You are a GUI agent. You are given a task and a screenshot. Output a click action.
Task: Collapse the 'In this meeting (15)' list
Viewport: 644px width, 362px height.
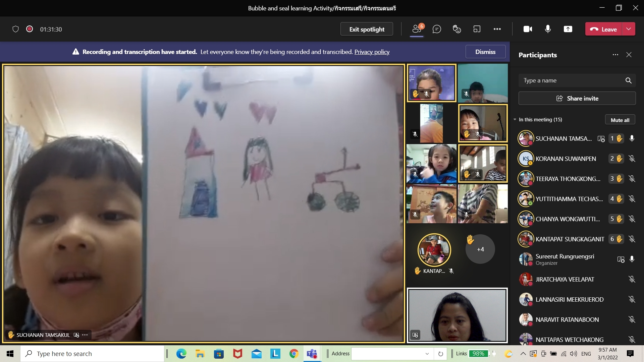tap(515, 120)
